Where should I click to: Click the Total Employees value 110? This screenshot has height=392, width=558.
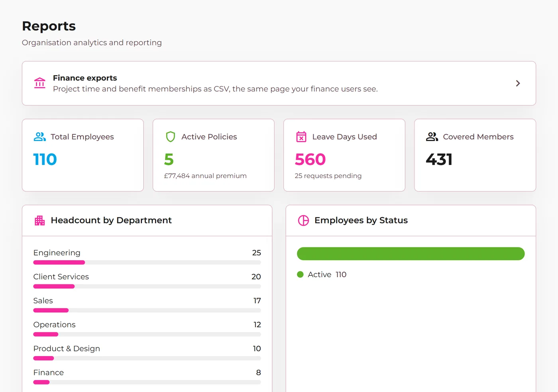[x=45, y=159]
